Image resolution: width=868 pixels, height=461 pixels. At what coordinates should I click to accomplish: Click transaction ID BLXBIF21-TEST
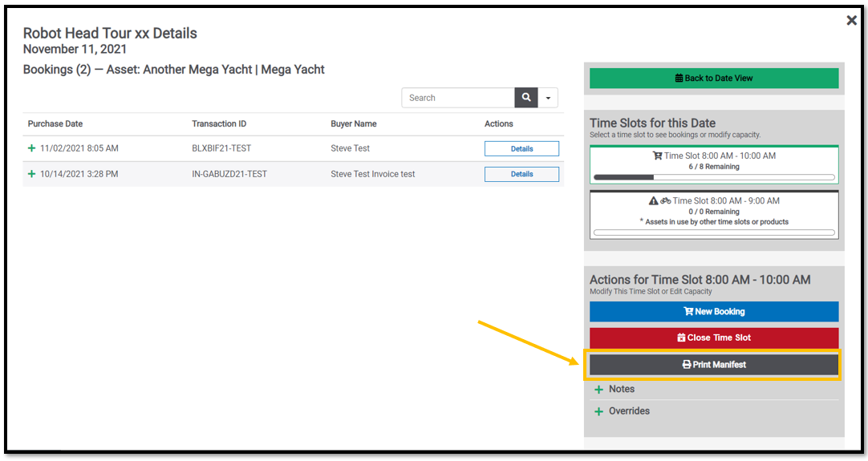[221, 148]
